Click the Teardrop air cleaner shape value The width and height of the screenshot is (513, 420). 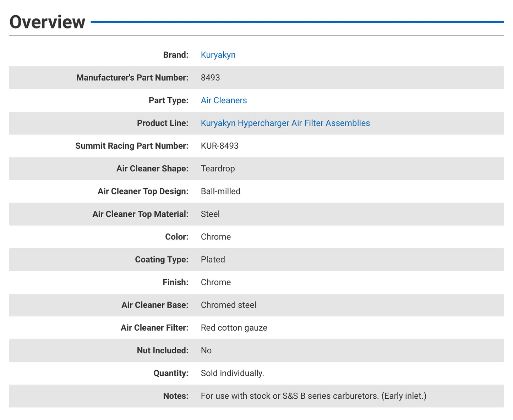[x=218, y=168]
